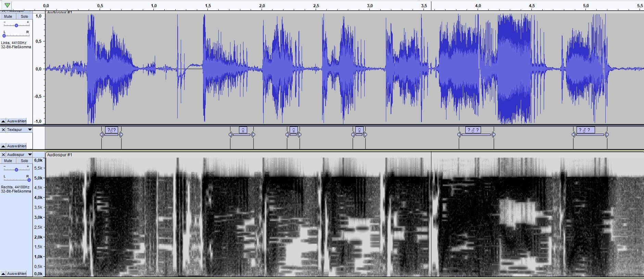The image size is (644, 279).
Task: Open the Textspur track dropdown menu
Action: click(x=30, y=130)
